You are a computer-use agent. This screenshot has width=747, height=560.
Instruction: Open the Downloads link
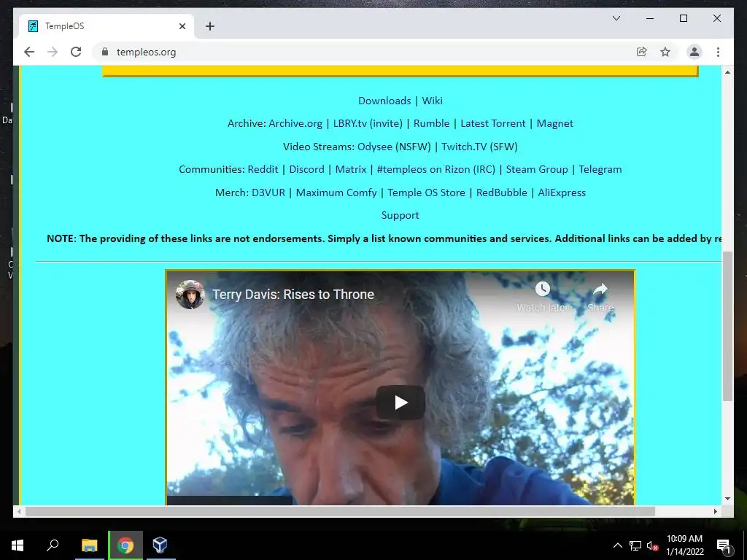tap(384, 101)
